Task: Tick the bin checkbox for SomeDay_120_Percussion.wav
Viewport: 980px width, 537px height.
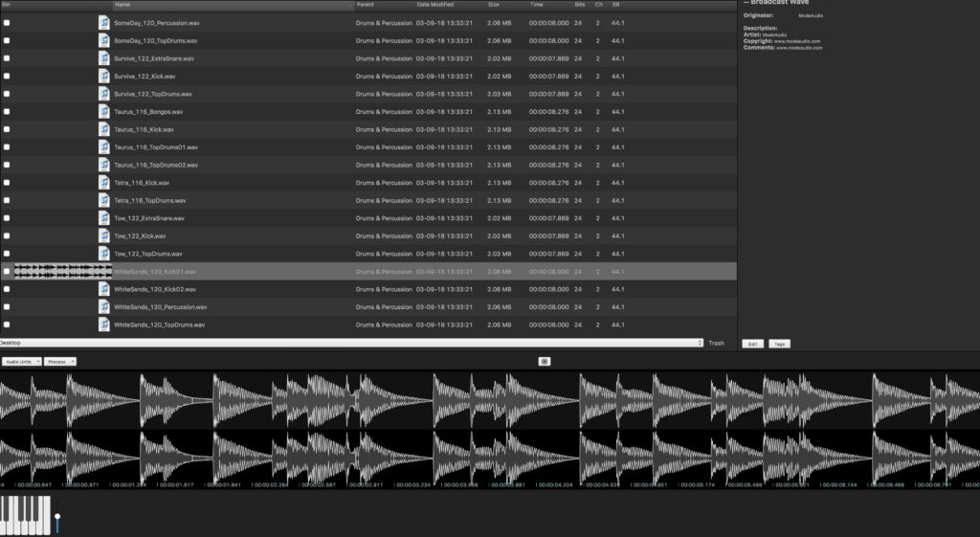Action: pyautogui.click(x=7, y=23)
